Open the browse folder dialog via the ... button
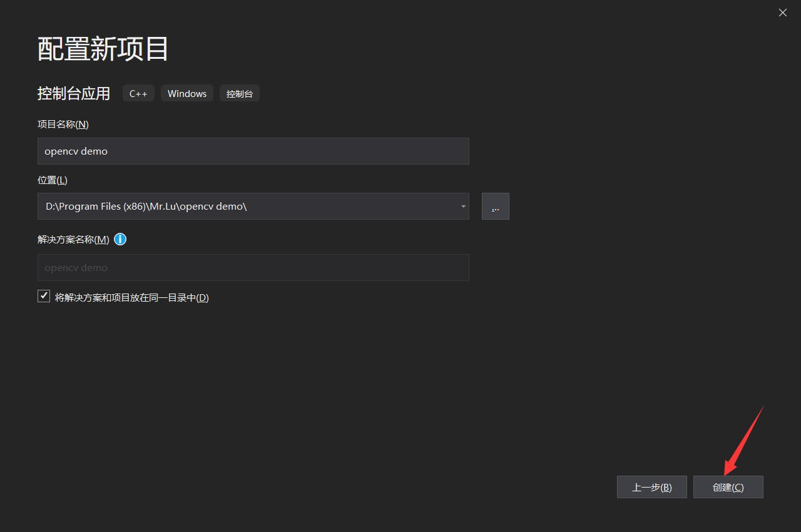The width and height of the screenshot is (801, 532). coord(495,206)
